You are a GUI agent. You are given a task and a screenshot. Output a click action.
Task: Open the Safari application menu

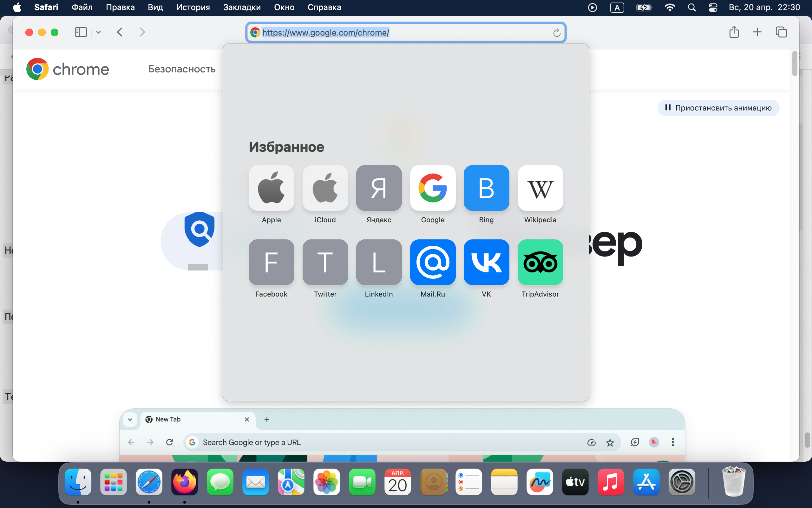[x=46, y=7]
